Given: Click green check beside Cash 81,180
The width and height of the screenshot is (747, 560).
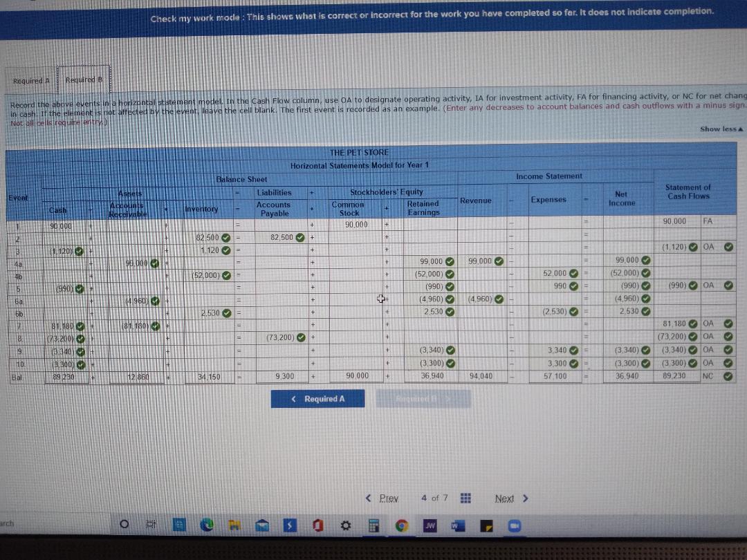Looking at the screenshot, I should pos(80,326).
